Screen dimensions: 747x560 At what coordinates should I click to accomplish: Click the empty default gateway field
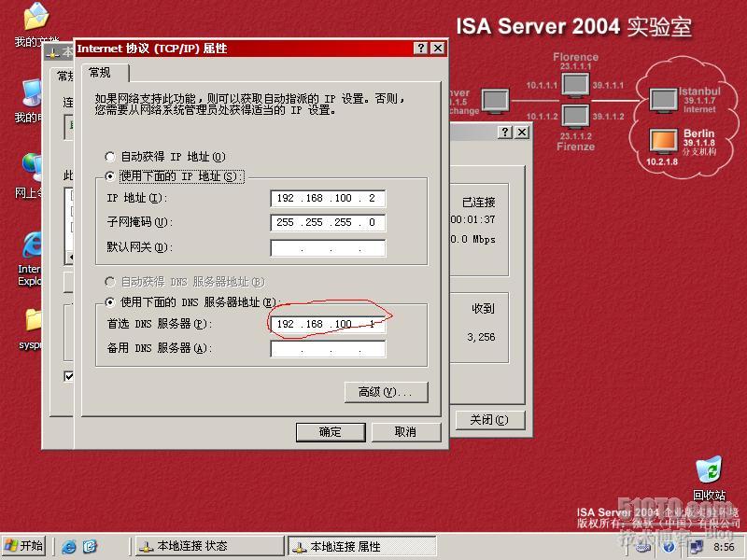point(328,247)
